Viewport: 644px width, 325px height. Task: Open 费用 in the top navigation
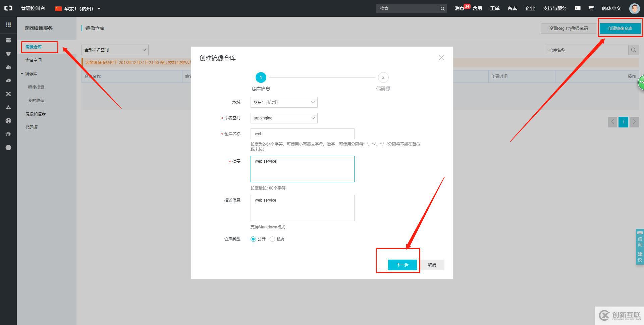[x=477, y=8]
